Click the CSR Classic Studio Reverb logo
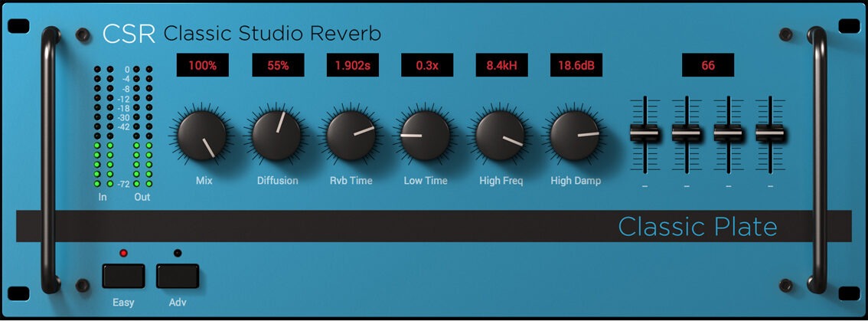Screen dimensions: 868x321 click(x=241, y=34)
